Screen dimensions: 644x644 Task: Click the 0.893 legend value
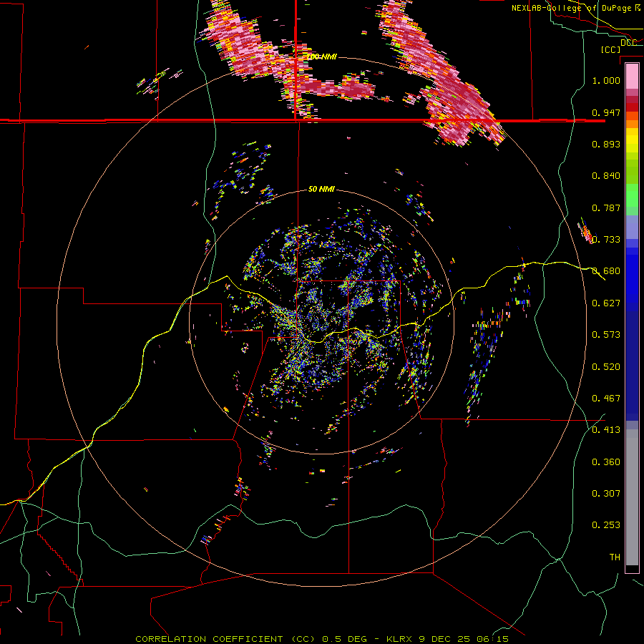point(606,144)
